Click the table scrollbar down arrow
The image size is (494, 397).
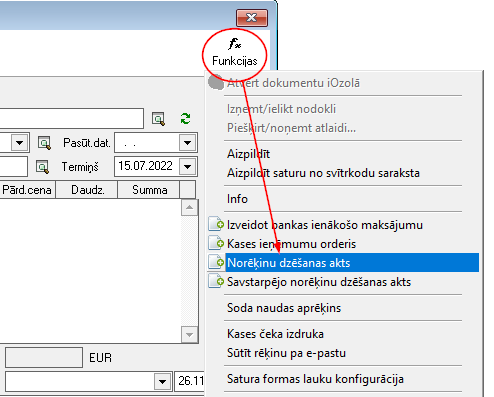pyautogui.click(x=190, y=334)
